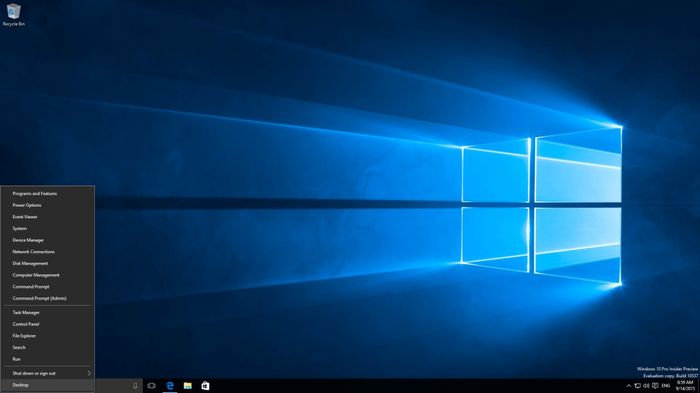The height and width of the screenshot is (393, 700).
Task: Switch ENG input language indicator
Action: (666, 386)
